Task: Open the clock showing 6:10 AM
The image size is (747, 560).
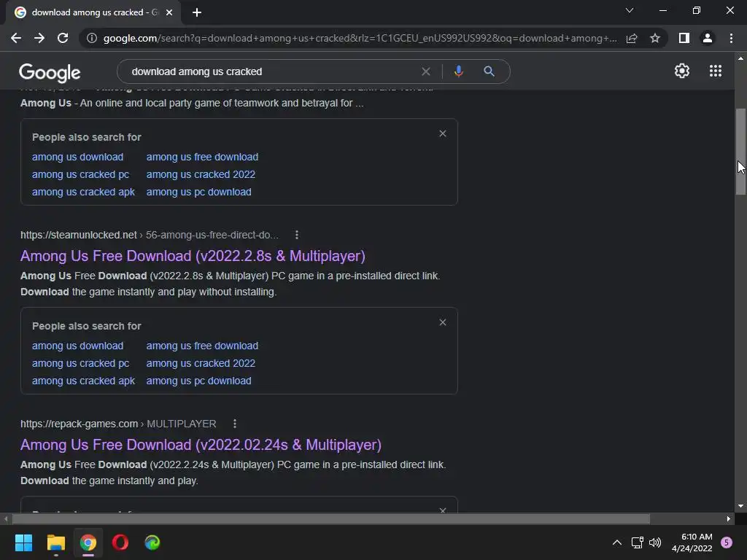Action: (x=692, y=542)
